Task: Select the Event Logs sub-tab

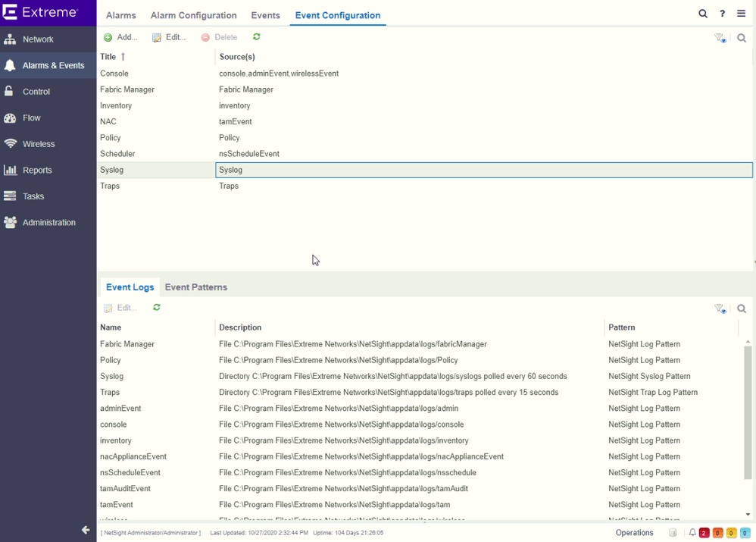Action: click(130, 287)
